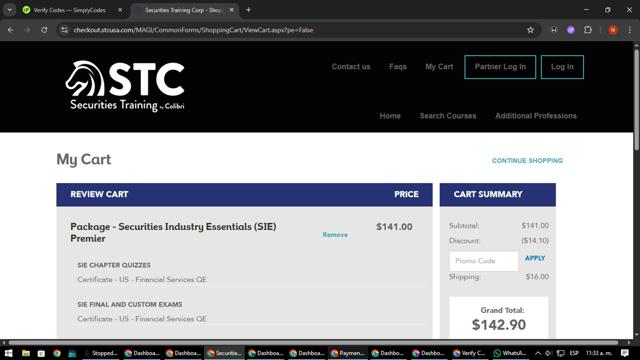Bookmark this page with the star icon
640x360 pixels.
(x=530, y=30)
